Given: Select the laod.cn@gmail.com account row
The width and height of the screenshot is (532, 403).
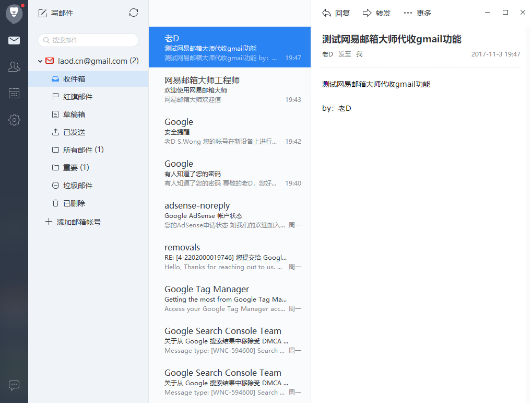Looking at the screenshot, I should coord(88,61).
